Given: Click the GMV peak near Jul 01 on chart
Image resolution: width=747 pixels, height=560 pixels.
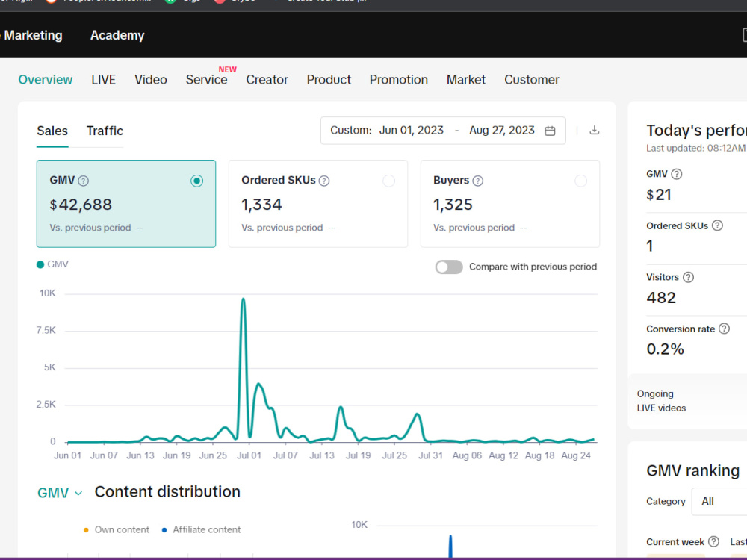Looking at the screenshot, I should point(243,299).
